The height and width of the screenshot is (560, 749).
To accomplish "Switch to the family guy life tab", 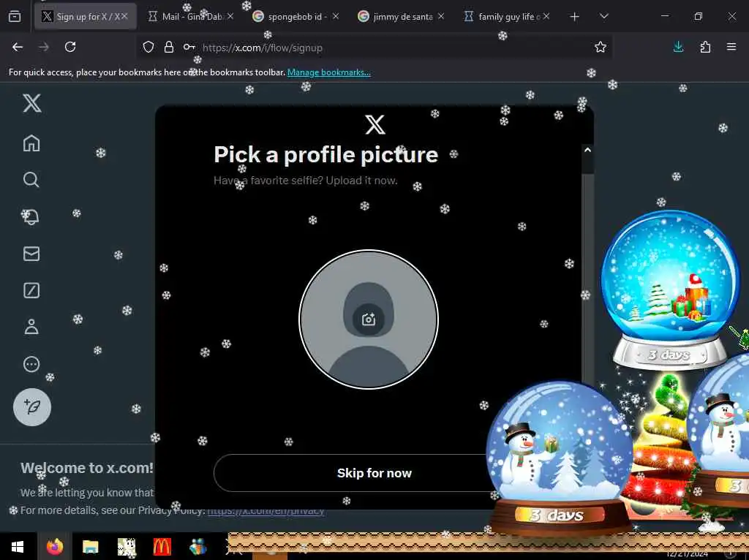I will click(x=507, y=17).
